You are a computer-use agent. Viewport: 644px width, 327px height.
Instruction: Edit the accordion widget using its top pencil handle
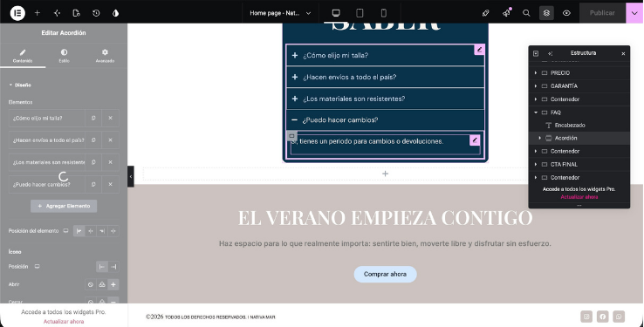click(479, 50)
